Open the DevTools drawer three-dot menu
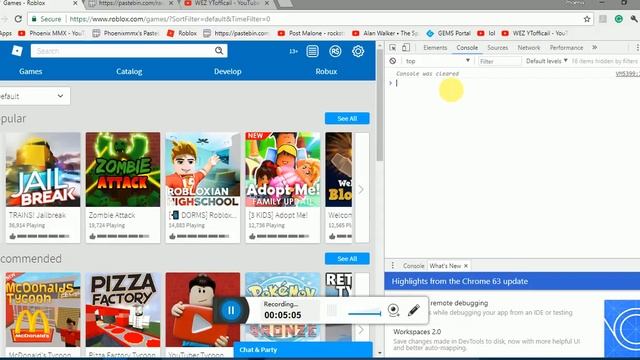This screenshot has height=360, width=640. coord(393,265)
